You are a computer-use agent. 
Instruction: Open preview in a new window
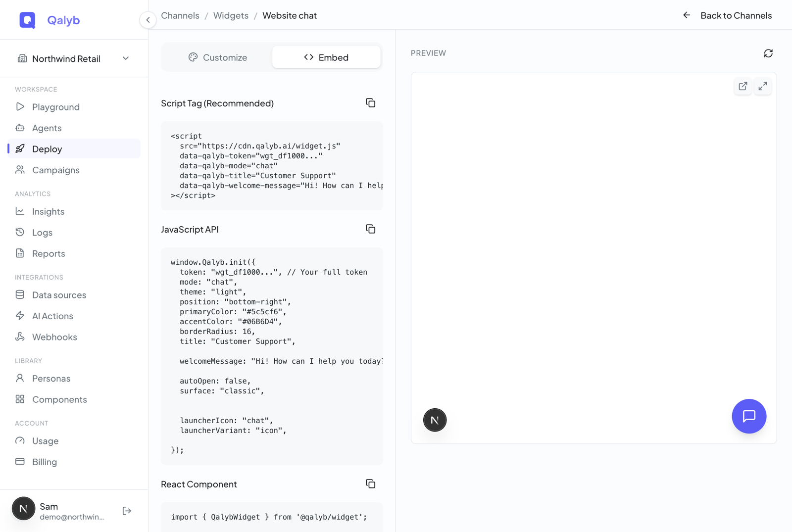pos(743,86)
